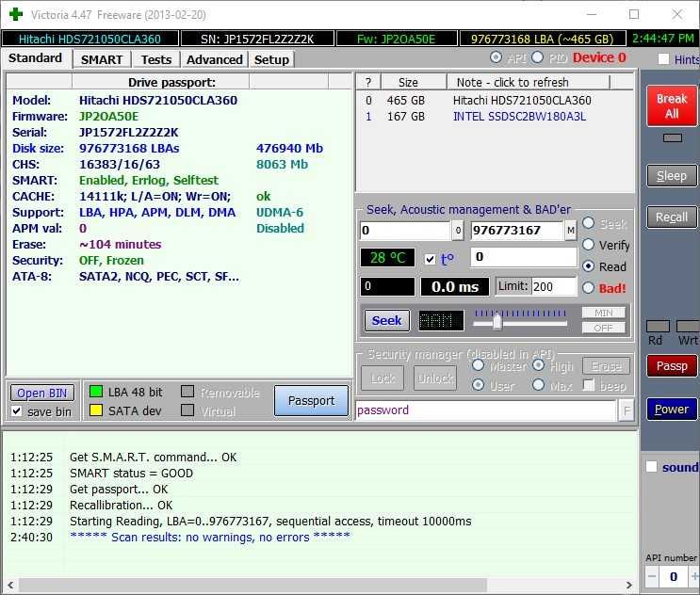The height and width of the screenshot is (595, 700).
Task: Click the small 0 button beside start LBA
Action: (458, 231)
